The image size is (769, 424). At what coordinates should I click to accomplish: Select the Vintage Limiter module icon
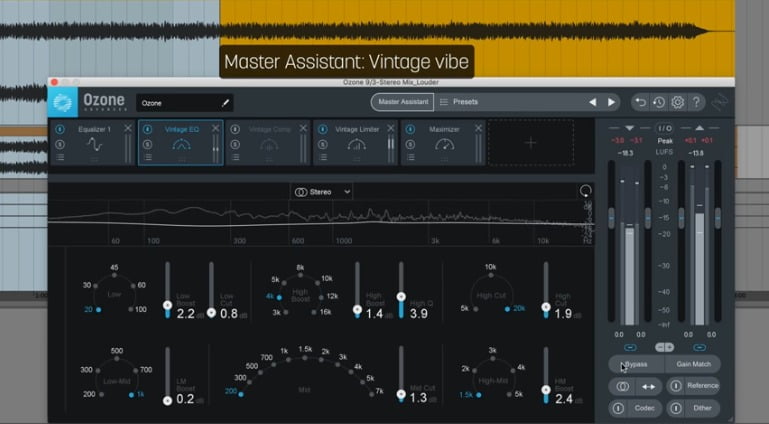pos(357,145)
